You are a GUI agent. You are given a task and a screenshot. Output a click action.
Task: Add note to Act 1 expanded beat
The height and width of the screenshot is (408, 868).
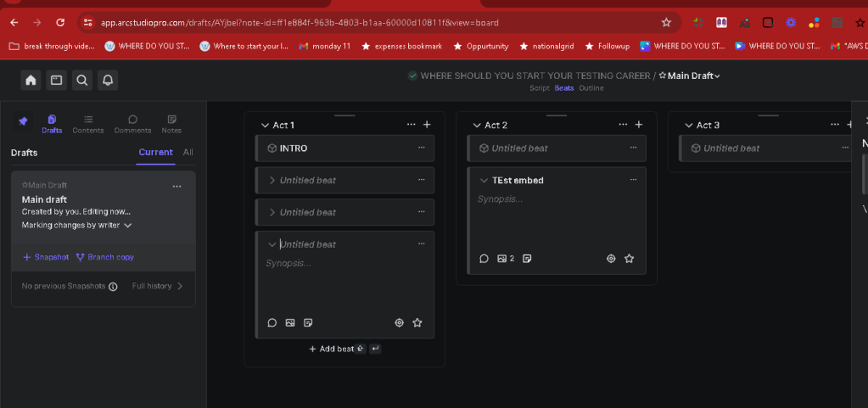pyautogui.click(x=308, y=322)
